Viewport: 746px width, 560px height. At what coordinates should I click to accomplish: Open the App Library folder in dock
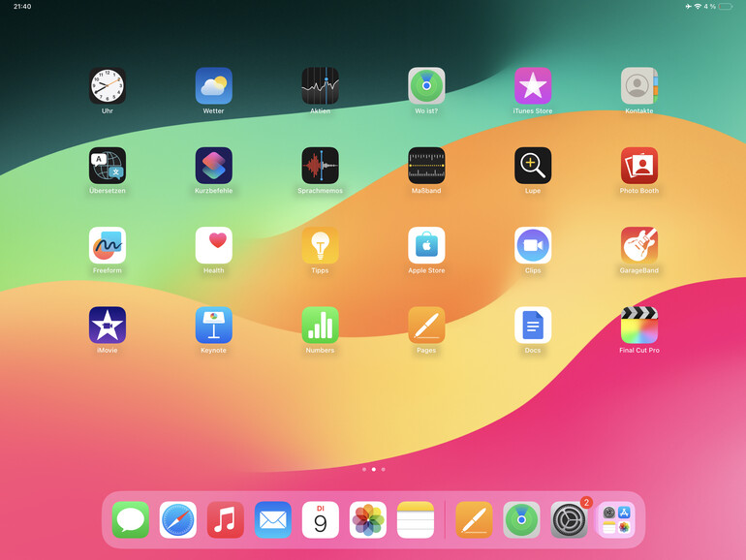[616, 519]
